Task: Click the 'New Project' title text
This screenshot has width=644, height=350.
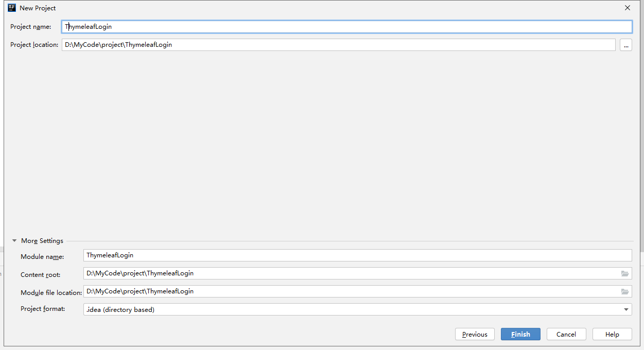Action: click(x=38, y=8)
